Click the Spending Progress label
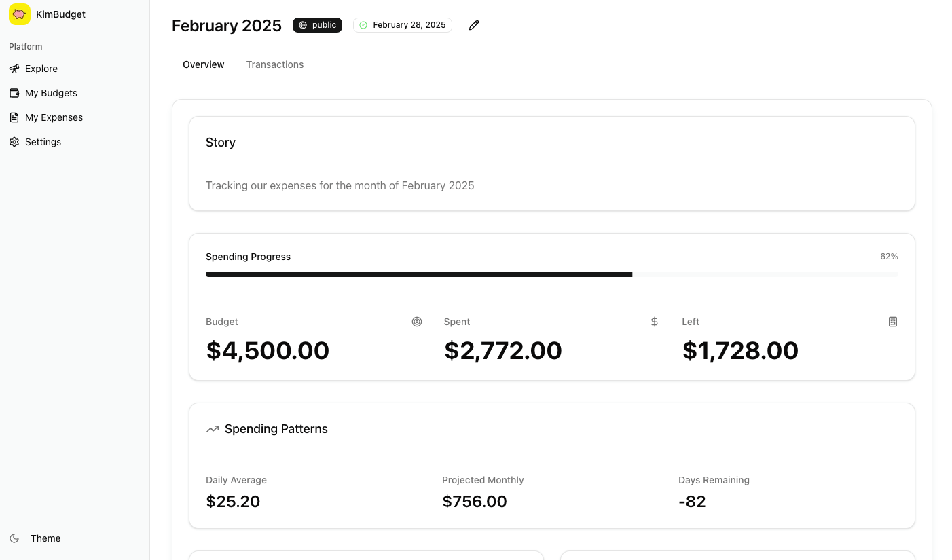Screen dimensions: 952x560 coord(249,257)
